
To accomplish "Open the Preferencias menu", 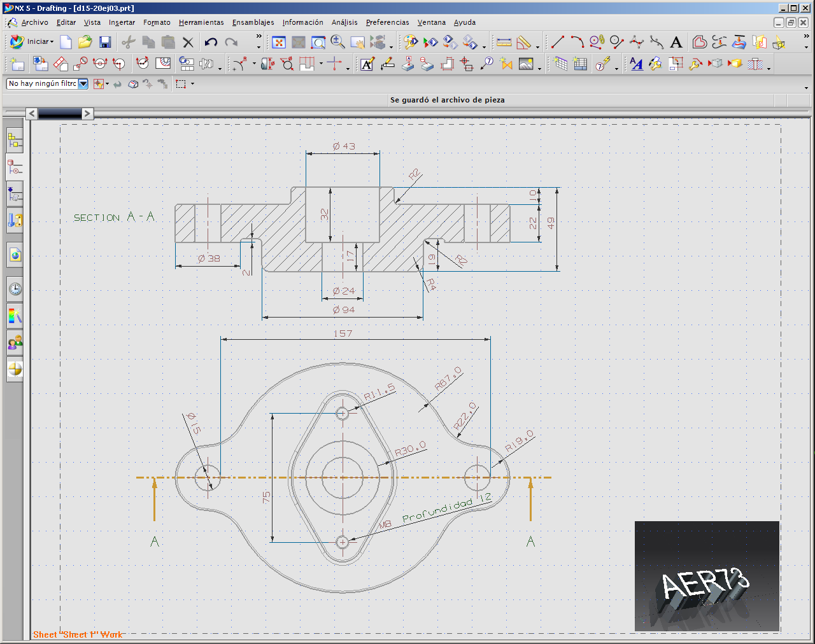I will 387,22.
